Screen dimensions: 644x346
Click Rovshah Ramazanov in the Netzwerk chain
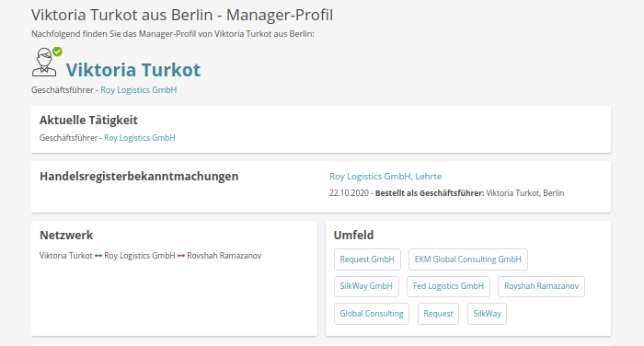click(224, 256)
